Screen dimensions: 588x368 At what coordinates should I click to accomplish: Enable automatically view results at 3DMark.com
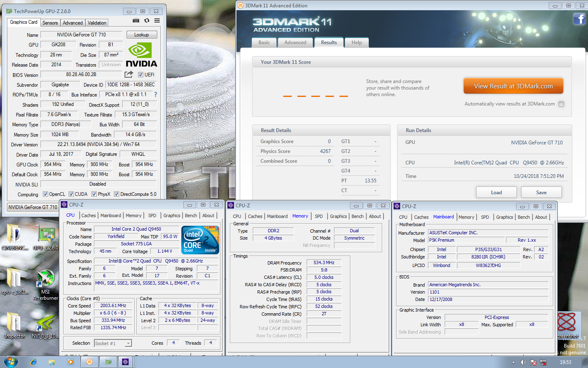(561, 104)
